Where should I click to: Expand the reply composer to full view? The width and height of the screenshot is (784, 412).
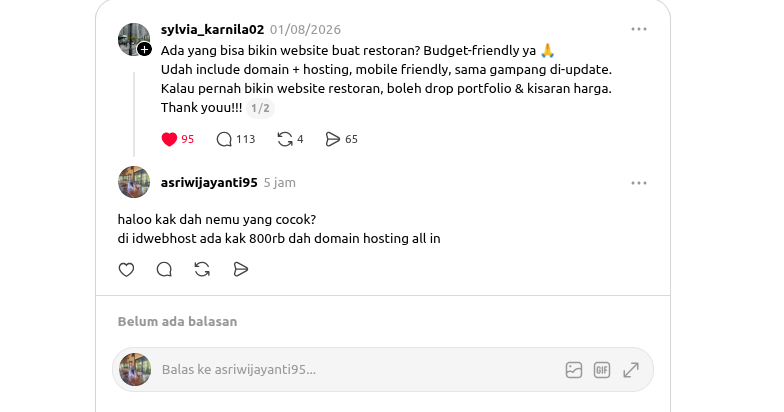click(x=631, y=370)
